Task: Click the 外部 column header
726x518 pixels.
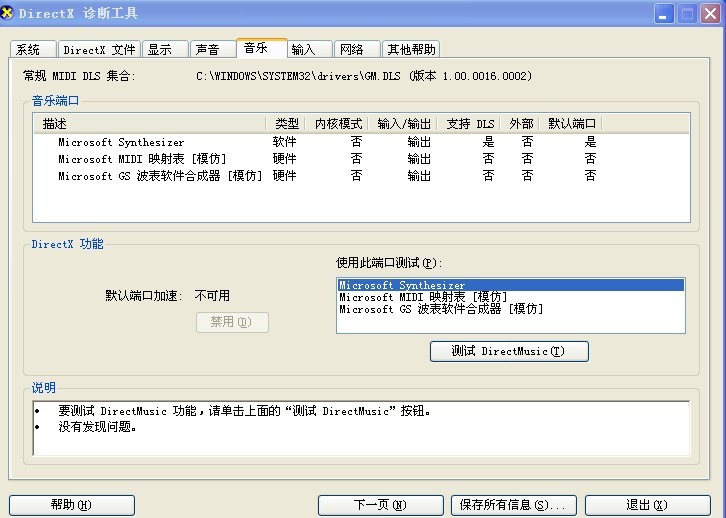Action: tap(520, 124)
